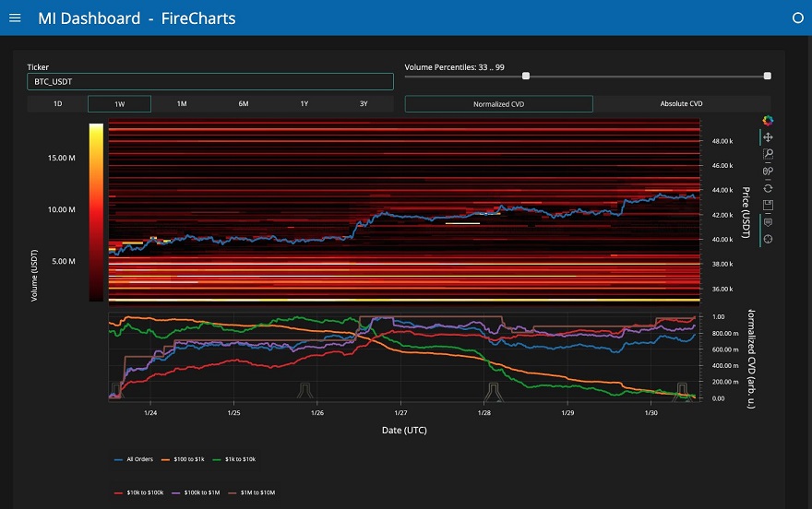The image size is (812, 509).
Task: Click the Bokeh logo icon
Action: (x=768, y=120)
